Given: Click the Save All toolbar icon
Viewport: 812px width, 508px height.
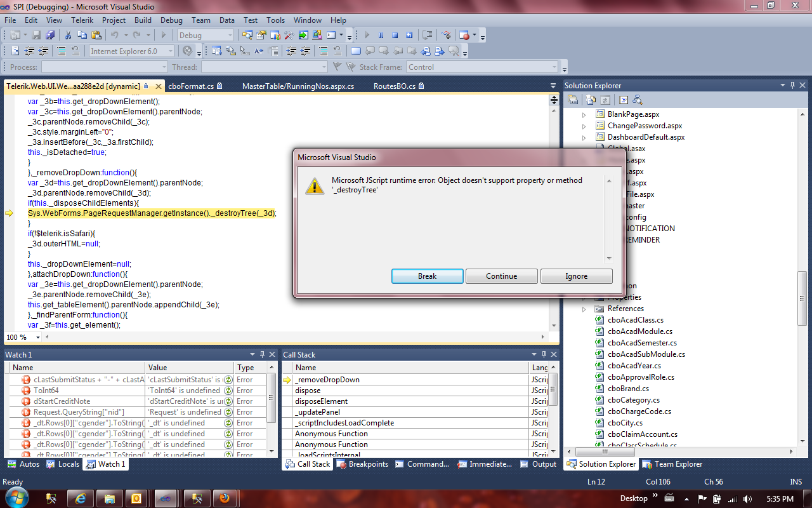Looking at the screenshot, I should click(x=49, y=35).
